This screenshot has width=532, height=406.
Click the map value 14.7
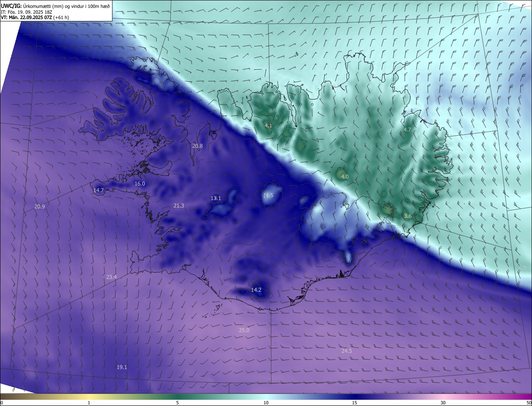[x=99, y=190]
